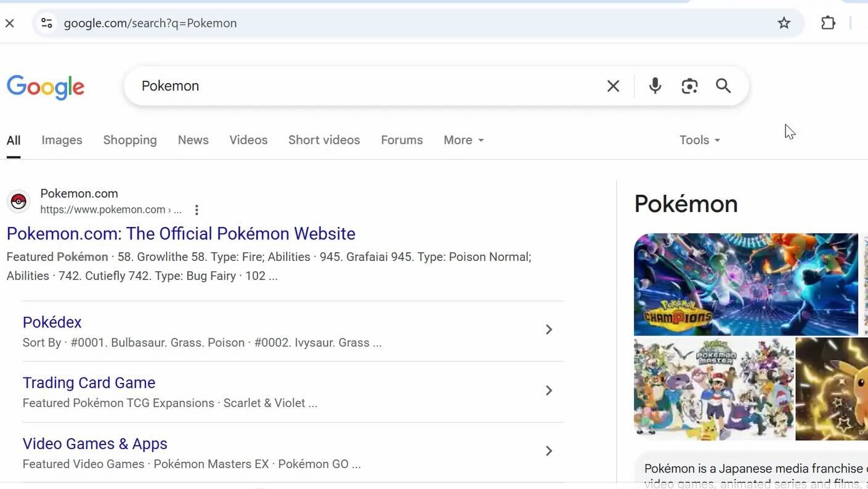Click the chevron arrow on Trading Card Game row

tap(548, 390)
